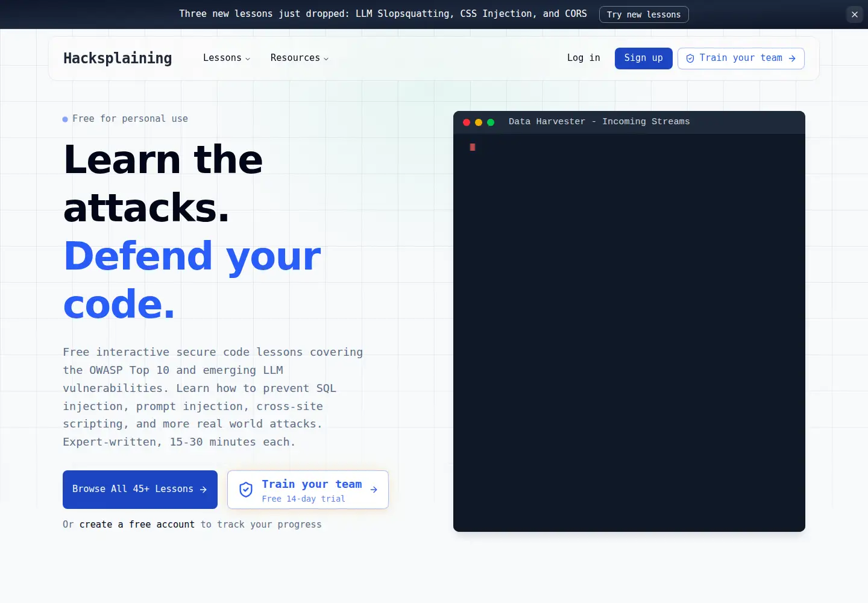
Task: Click the shield icon on the trial card
Action: pos(246,490)
